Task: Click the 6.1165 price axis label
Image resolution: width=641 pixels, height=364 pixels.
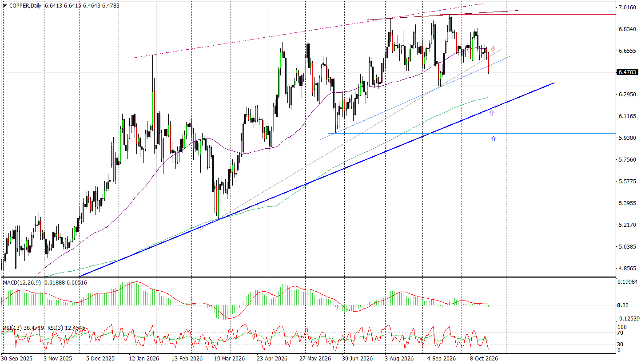Action: tap(627, 116)
